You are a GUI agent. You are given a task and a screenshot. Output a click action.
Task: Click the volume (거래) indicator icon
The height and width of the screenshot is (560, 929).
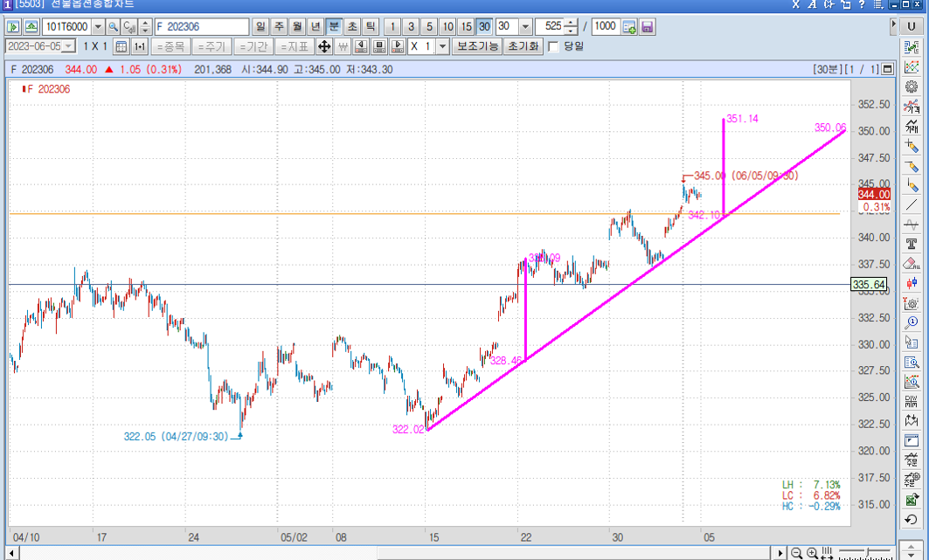(x=912, y=126)
